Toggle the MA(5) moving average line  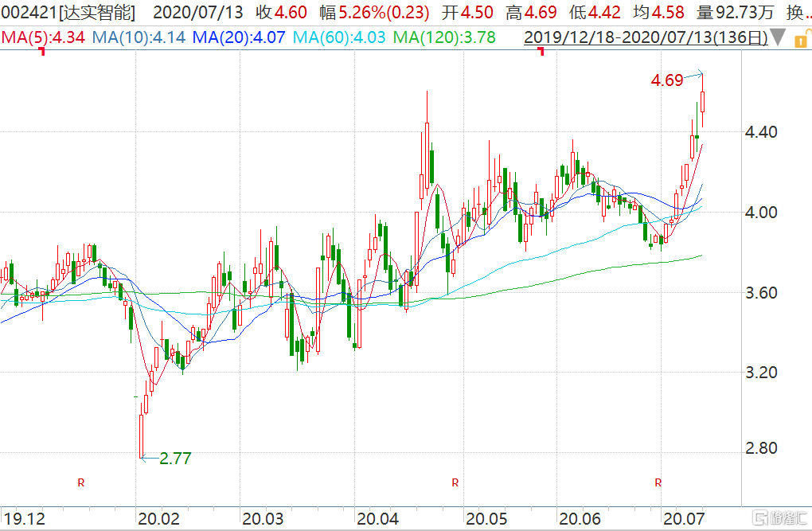click(x=44, y=37)
